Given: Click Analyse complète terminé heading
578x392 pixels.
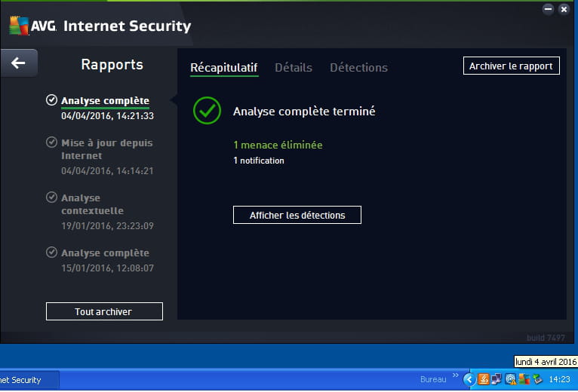Looking at the screenshot, I should click(x=304, y=111).
